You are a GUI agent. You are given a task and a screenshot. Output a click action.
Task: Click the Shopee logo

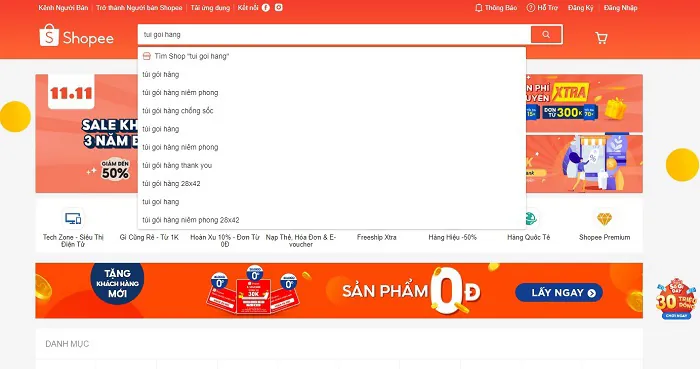pos(76,36)
